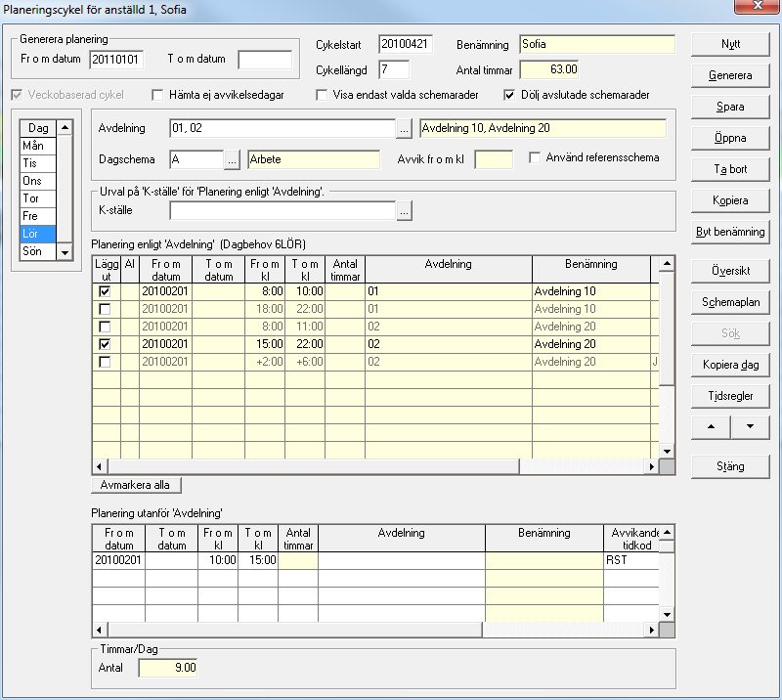Click 15:00 From kl cell in upper grid
The height and width of the screenshot is (700, 782).
click(x=265, y=344)
